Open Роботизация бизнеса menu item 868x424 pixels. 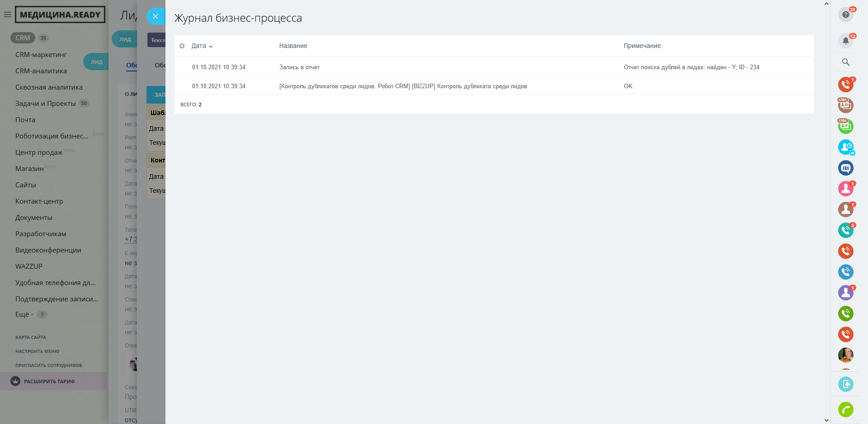click(x=52, y=136)
